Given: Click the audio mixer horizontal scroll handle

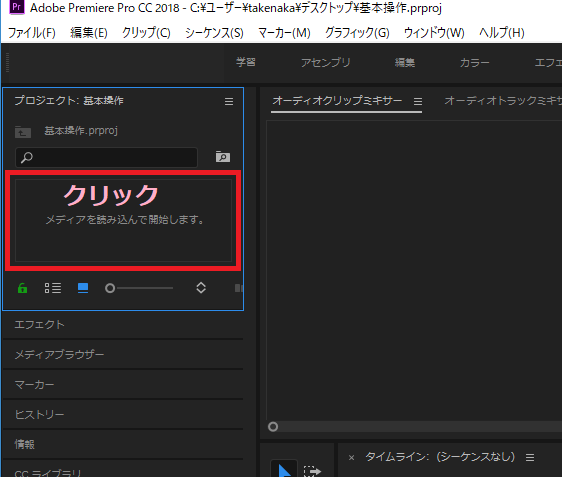Looking at the screenshot, I should (273, 427).
